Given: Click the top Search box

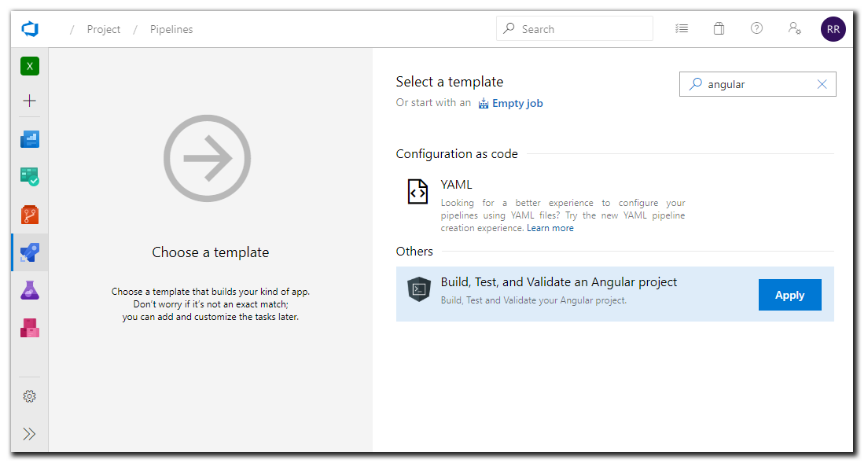Looking at the screenshot, I should [x=575, y=28].
